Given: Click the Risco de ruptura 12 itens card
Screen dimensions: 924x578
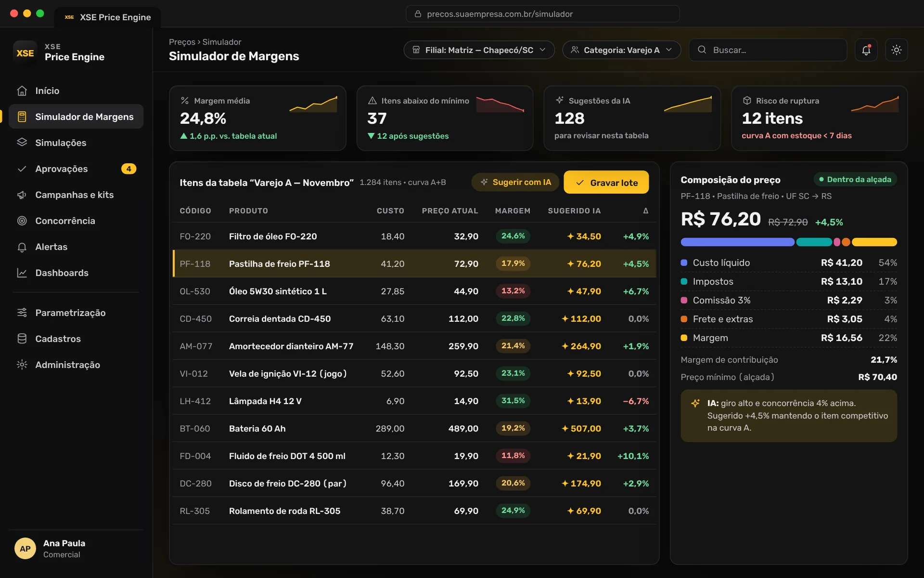Looking at the screenshot, I should pos(820,118).
